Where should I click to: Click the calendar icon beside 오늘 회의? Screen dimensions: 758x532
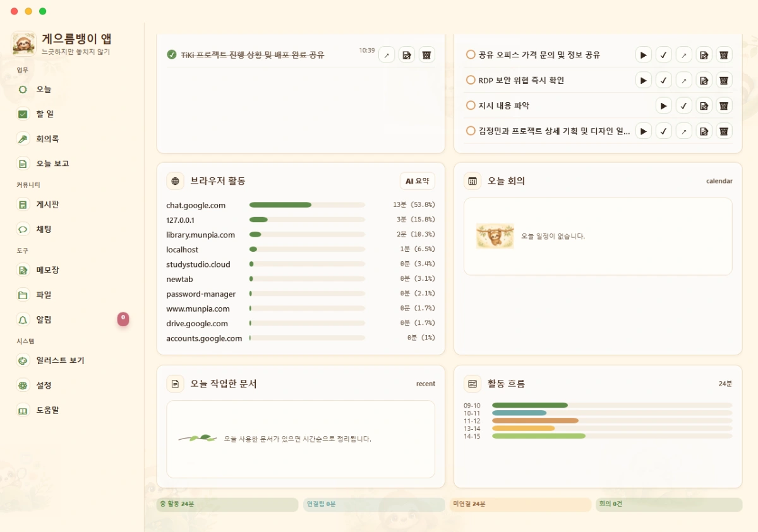click(472, 181)
